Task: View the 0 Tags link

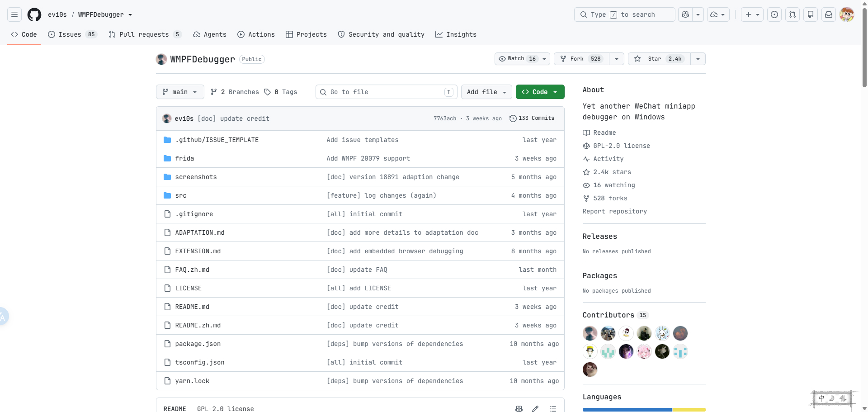Action: pyautogui.click(x=281, y=92)
